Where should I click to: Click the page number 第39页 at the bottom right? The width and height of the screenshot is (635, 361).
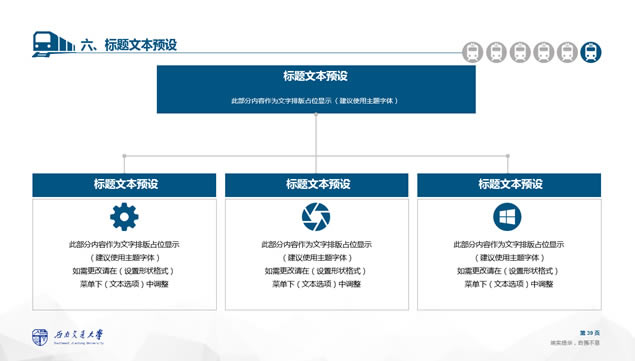click(590, 333)
